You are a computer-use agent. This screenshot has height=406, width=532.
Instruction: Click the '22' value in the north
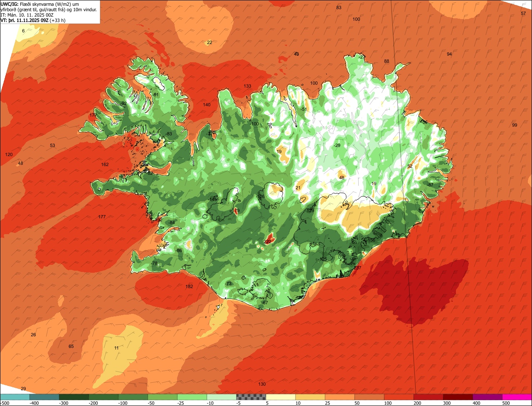209,42
